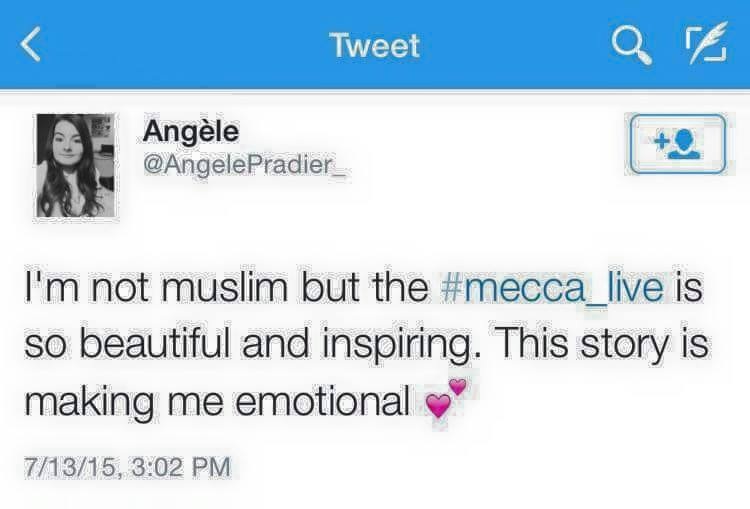The height and width of the screenshot is (509, 750).
Task: Open Angèle's profile photo
Action: (x=76, y=166)
